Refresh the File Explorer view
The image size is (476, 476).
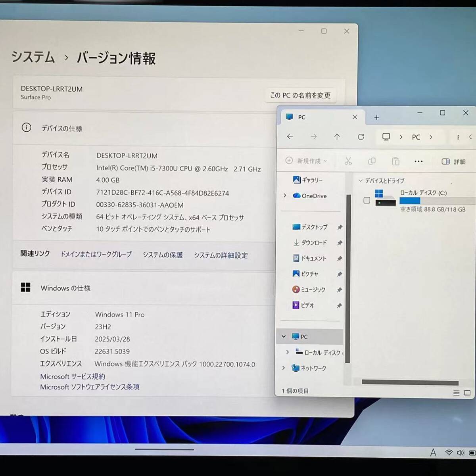pos(361,137)
